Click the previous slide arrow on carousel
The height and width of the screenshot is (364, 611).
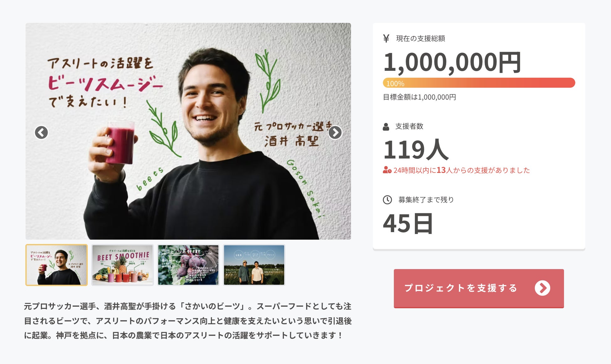click(x=41, y=132)
